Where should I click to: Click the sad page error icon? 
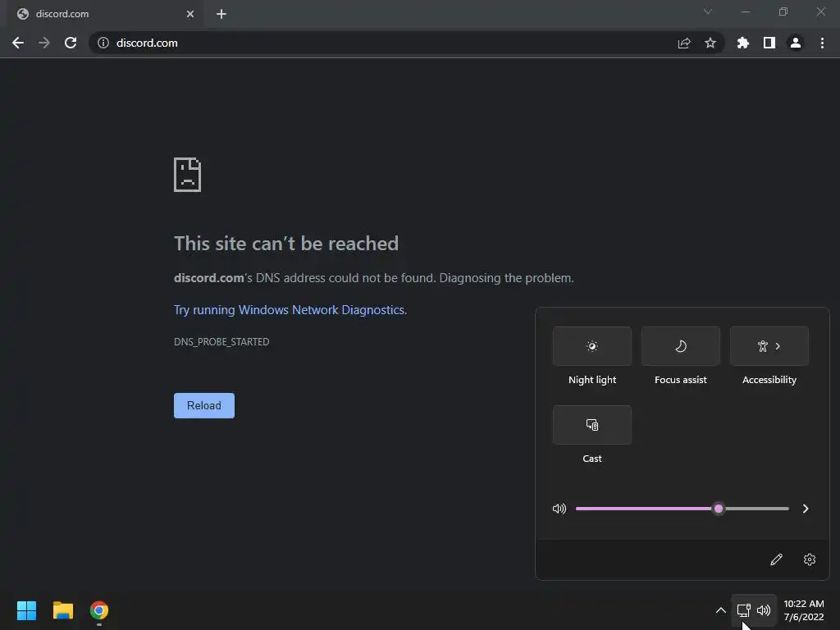coord(188,175)
